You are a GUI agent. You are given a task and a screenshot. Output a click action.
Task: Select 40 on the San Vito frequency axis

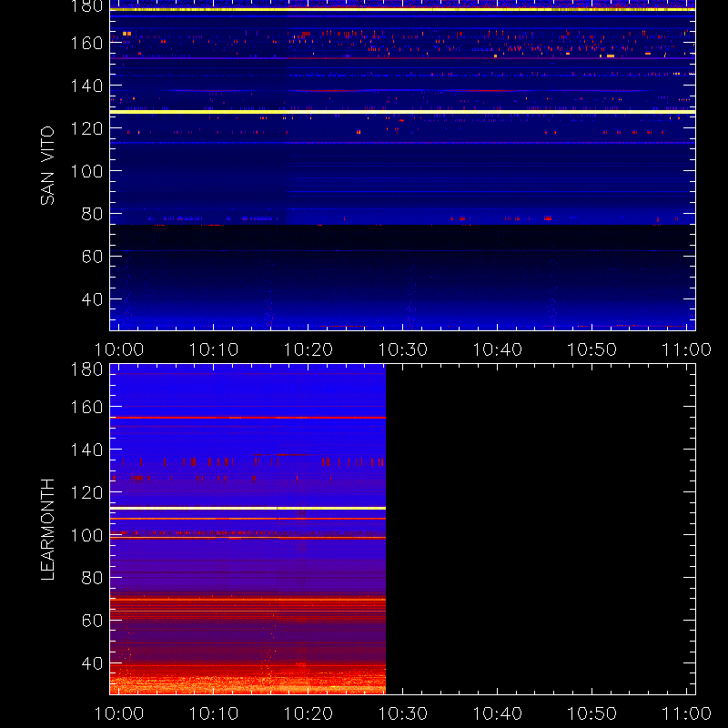click(x=93, y=299)
